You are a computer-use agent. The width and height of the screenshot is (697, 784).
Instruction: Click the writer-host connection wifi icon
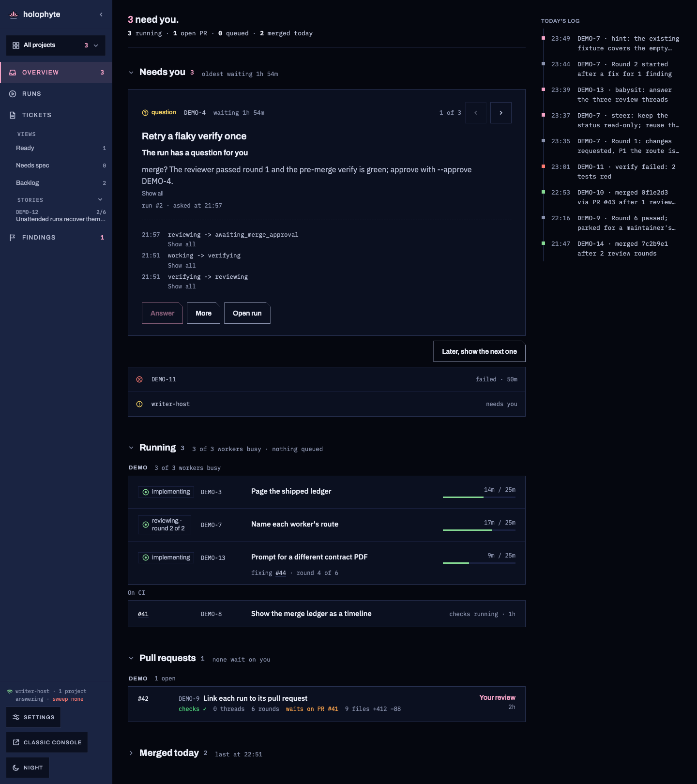tap(10, 692)
